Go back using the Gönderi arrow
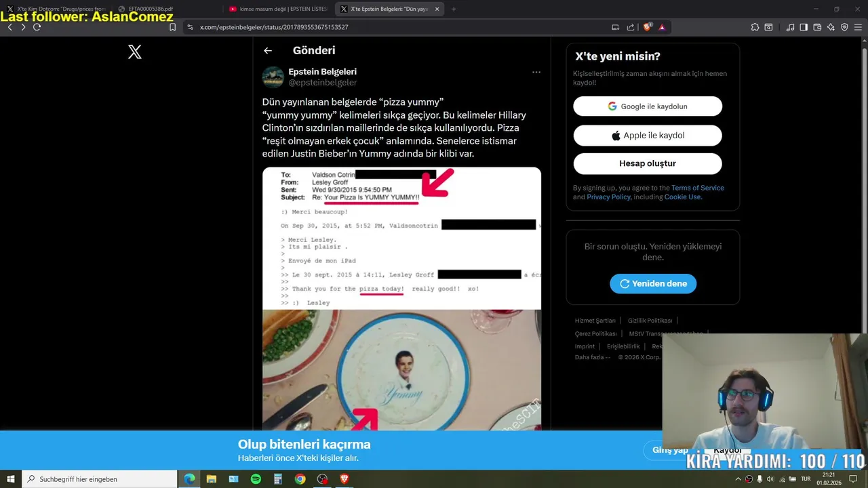Viewport: 868px width, 488px height. (268, 50)
